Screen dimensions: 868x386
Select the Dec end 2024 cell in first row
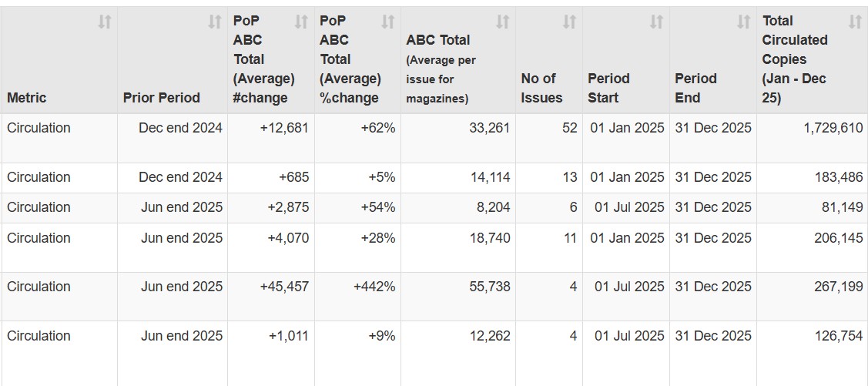[x=181, y=128]
